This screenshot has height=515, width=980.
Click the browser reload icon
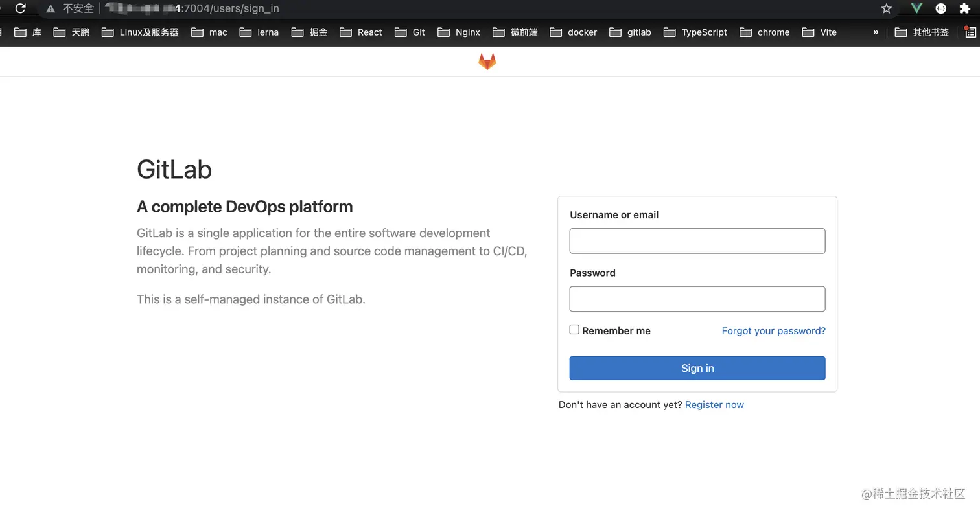(x=21, y=8)
